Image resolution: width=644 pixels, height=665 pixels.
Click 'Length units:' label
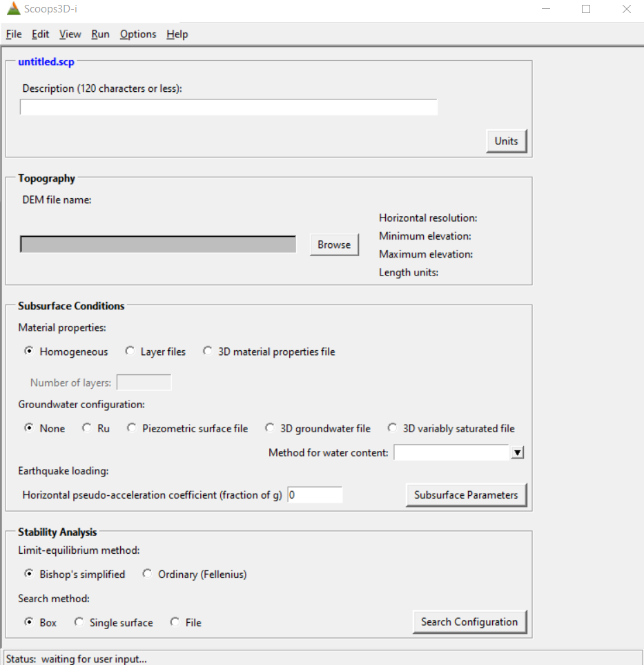click(x=408, y=272)
